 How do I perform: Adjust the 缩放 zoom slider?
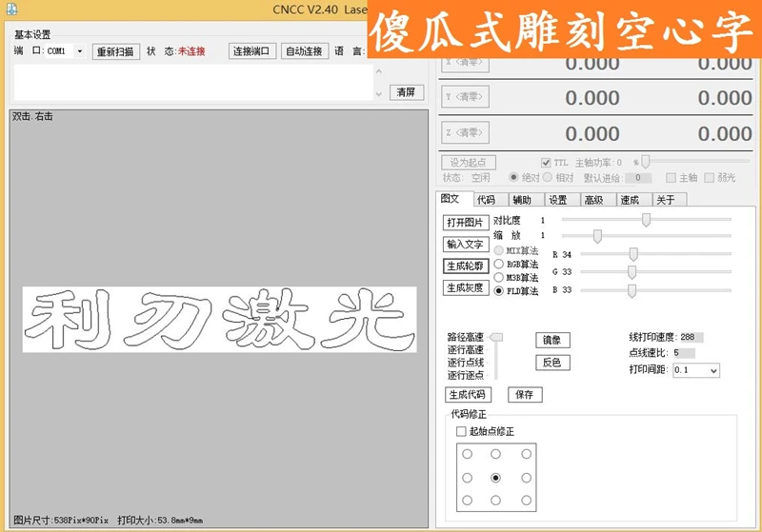pyautogui.click(x=597, y=236)
